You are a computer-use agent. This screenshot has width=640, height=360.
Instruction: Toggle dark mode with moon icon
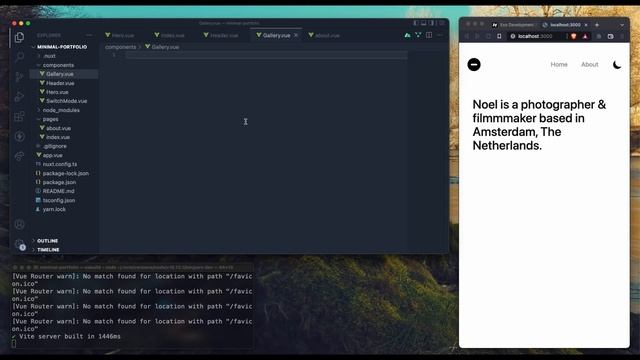(617, 64)
